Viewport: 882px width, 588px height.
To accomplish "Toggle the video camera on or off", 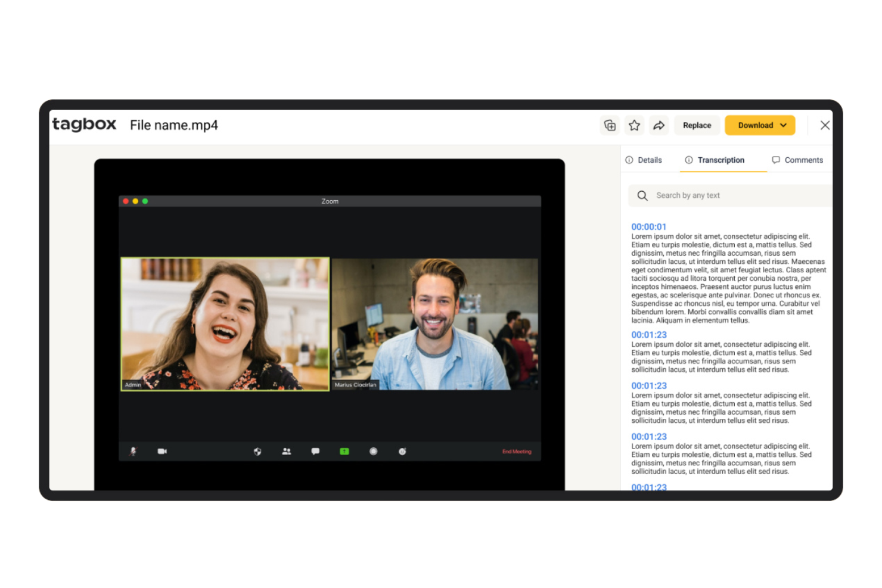I will (x=162, y=452).
